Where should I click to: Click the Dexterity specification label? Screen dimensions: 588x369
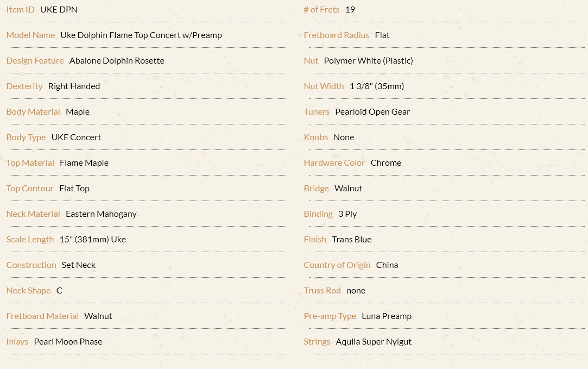point(24,86)
